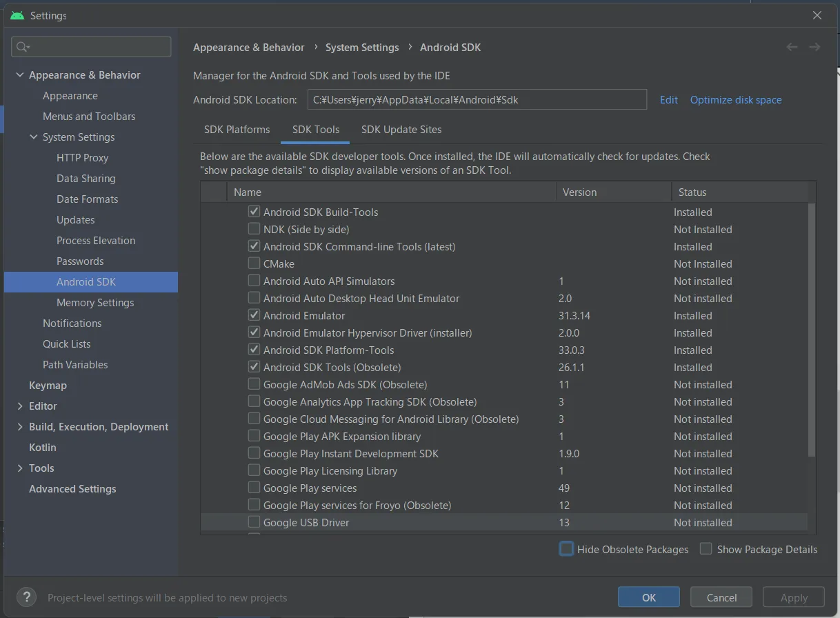Collapse the Appearance & Behavior section
Viewport: 840px width, 618px height.
pyautogui.click(x=19, y=75)
